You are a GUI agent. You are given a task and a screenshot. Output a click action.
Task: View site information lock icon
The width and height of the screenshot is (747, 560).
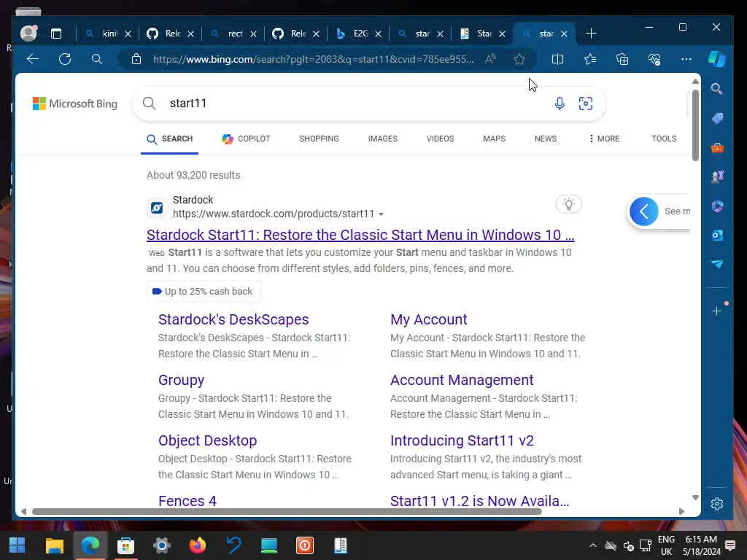point(136,59)
